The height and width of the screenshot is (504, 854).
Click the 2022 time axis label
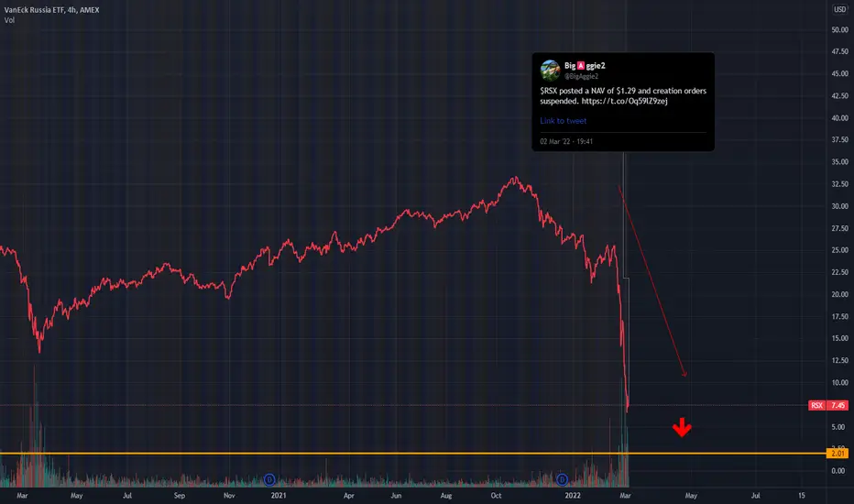point(573,496)
